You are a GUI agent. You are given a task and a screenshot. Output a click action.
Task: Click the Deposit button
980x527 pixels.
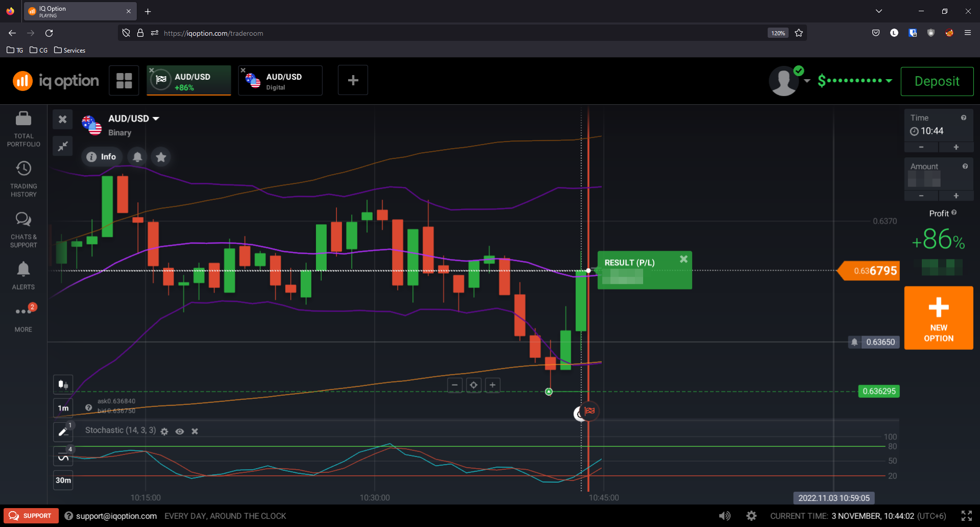click(937, 81)
